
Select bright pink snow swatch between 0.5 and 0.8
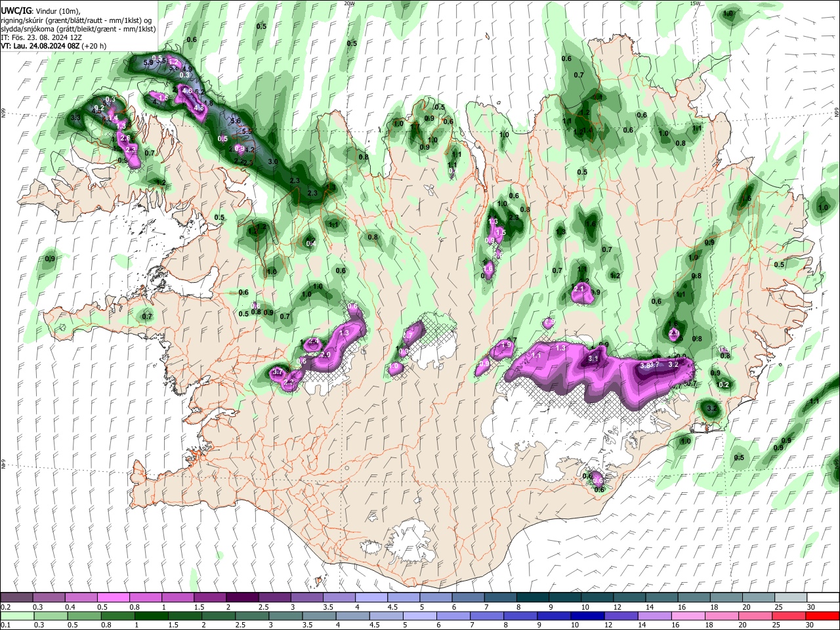coord(114,598)
